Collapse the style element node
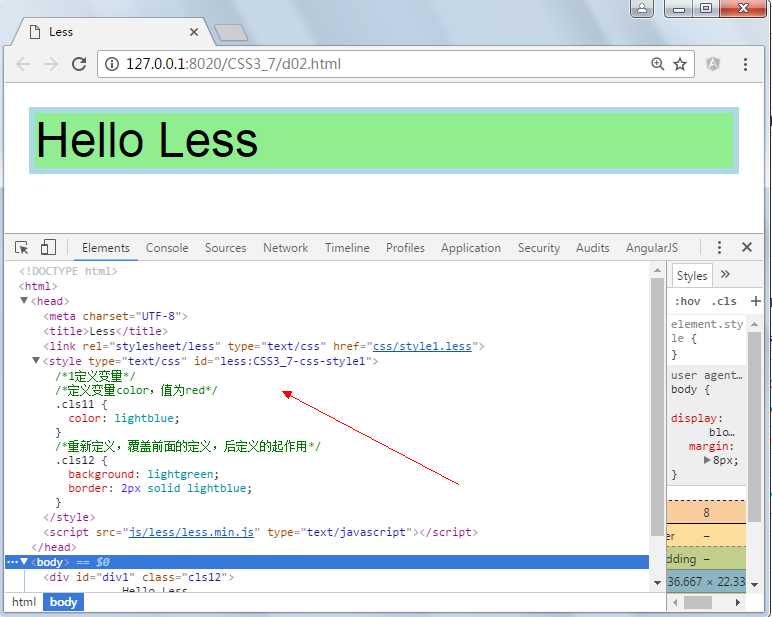772x617 pixels. [36, 360]
